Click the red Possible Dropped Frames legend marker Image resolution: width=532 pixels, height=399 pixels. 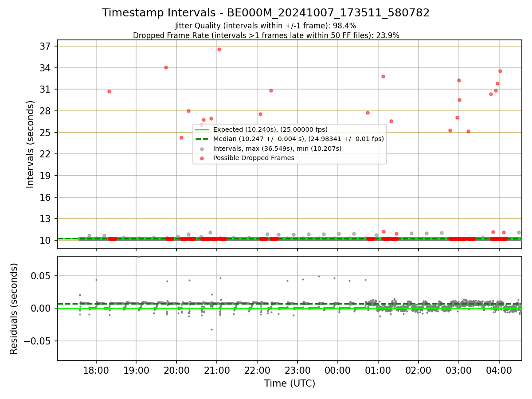click(202, 158)
